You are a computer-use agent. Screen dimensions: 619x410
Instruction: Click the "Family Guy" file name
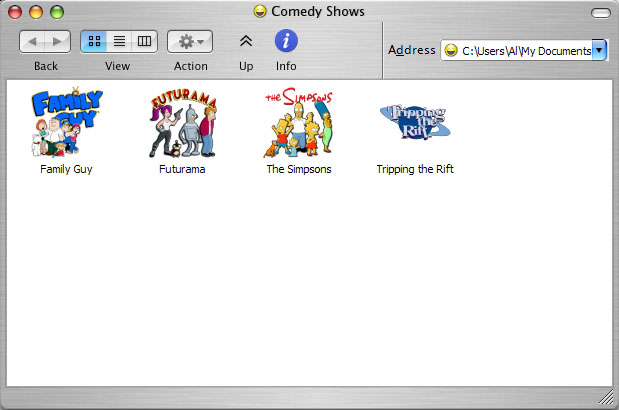pos(66,169)
